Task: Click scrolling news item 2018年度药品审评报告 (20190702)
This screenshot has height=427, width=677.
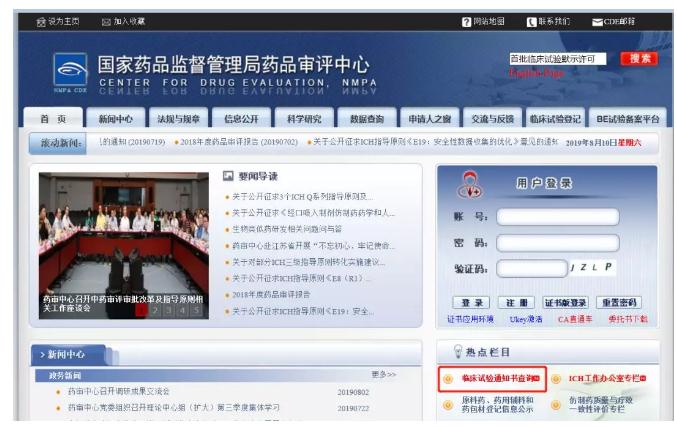Action: pos(239,142)
